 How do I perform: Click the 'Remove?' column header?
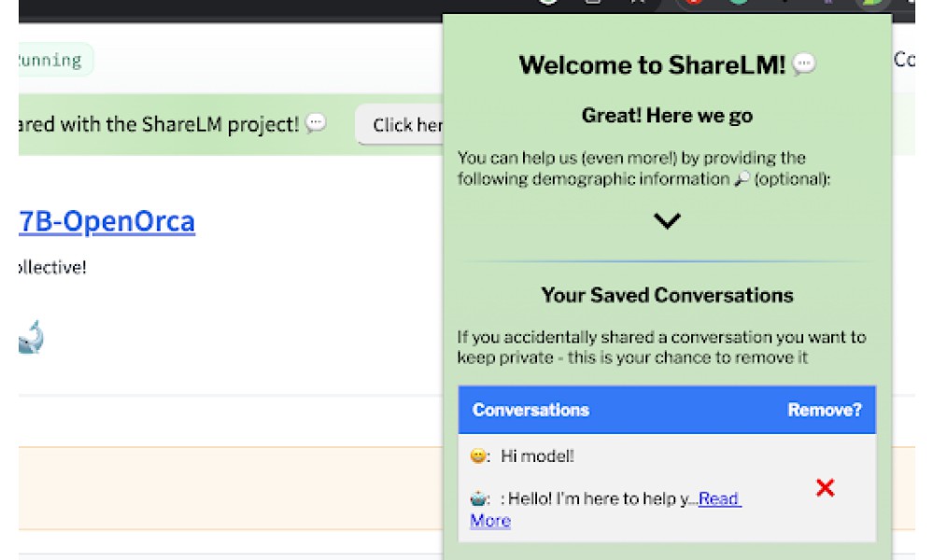tap(825, 410)
